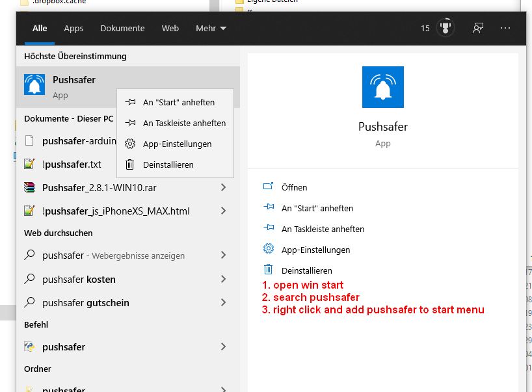Expand arrow for pushsafer gutschein
The width and height of the screenshot is (532, 392).
point(223,302)
